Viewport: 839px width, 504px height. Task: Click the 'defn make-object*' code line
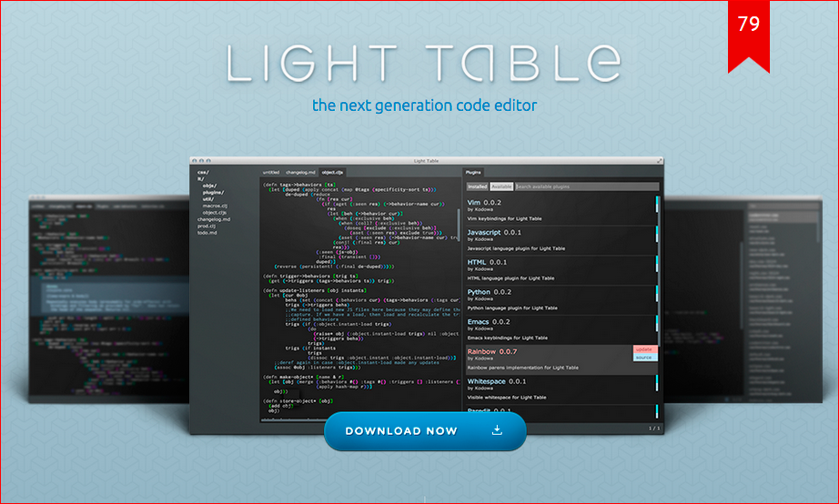(304, 378)
